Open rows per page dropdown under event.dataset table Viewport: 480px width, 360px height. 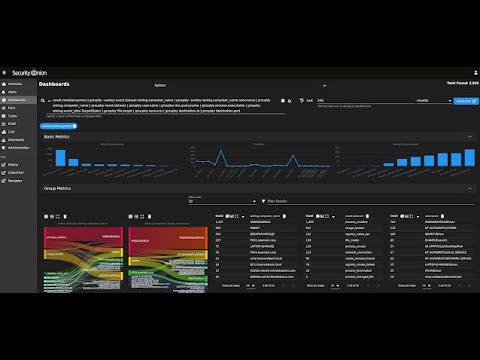tap(335, 286)
